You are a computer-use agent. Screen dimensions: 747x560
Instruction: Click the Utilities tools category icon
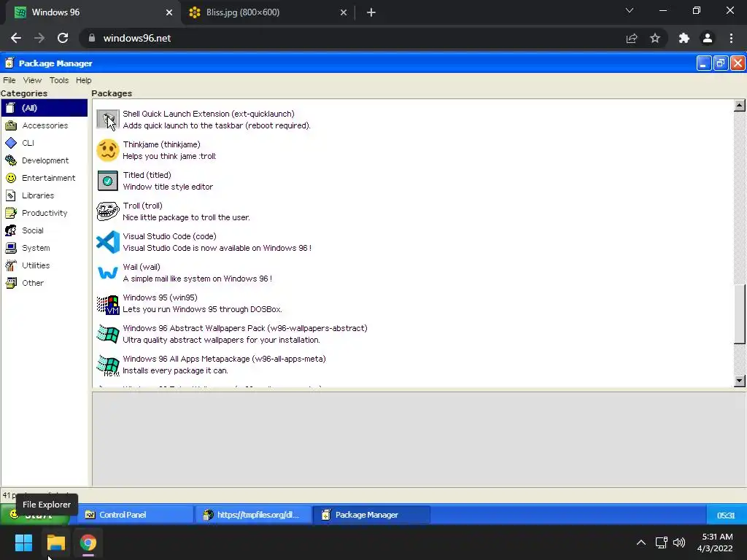11,265
